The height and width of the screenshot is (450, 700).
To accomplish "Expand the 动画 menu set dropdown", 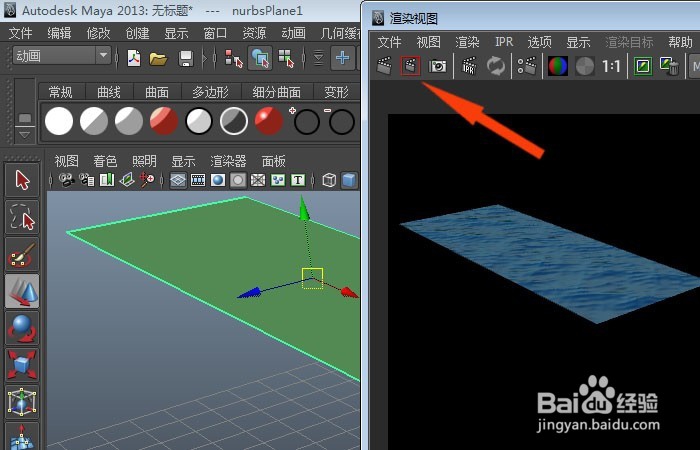I will [x=103, y=56].
